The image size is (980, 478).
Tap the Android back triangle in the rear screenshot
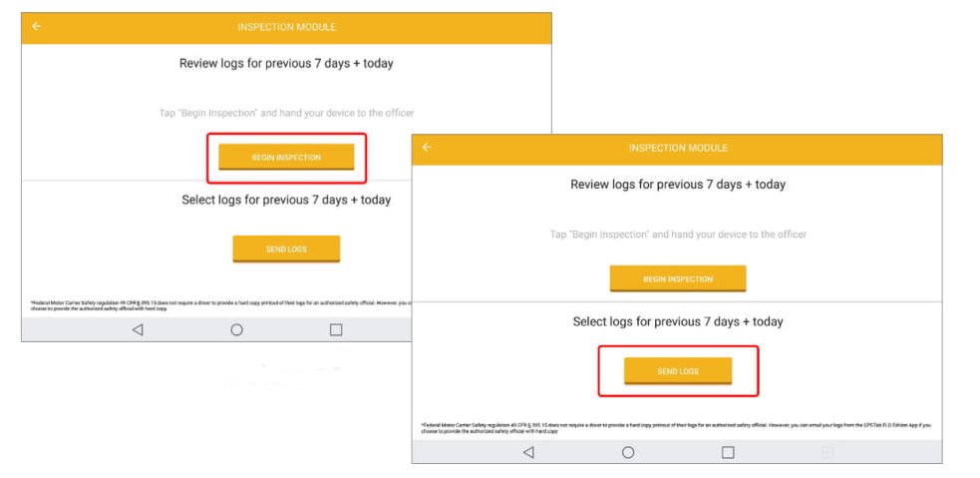[x=138, y=329]
